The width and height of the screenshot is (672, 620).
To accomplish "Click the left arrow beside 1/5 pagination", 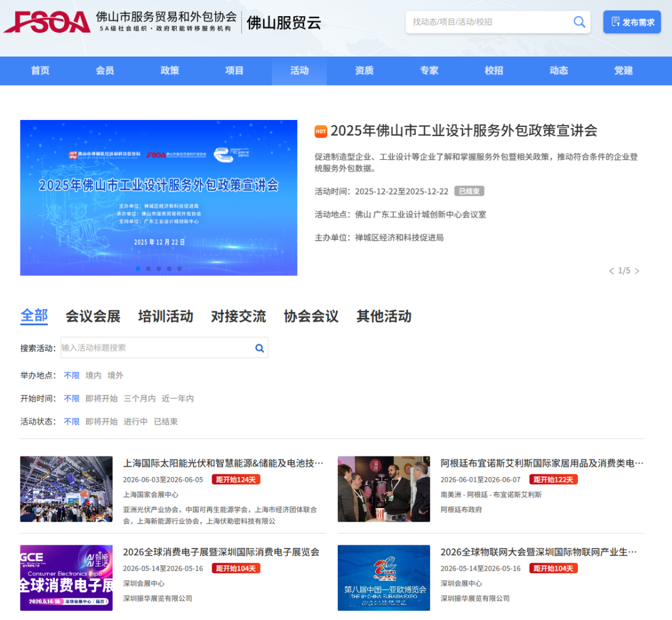I will click(611, 271).
